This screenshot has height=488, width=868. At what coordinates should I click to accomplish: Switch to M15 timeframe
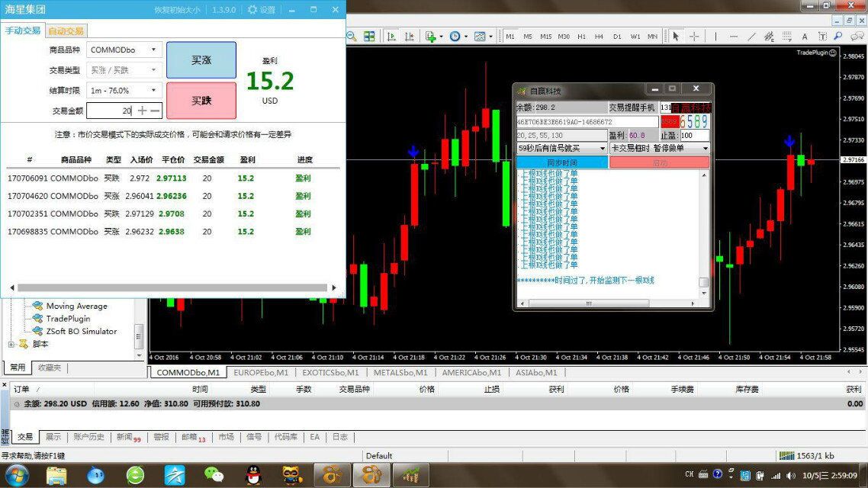(x=546, y=37)
